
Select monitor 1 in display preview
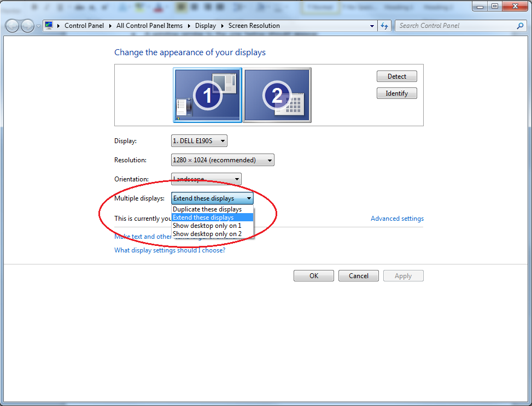[x=208, y=95]
